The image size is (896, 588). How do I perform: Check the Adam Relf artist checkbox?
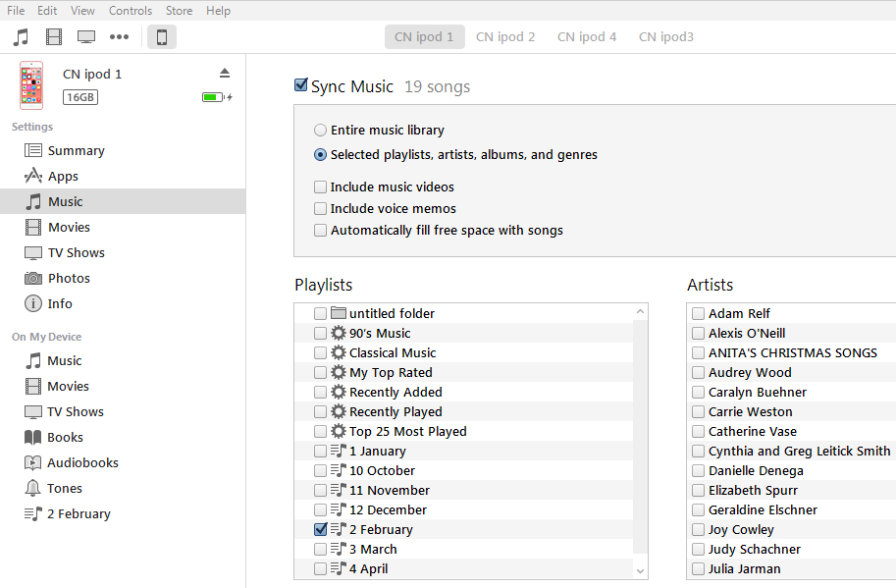(698, 314)
